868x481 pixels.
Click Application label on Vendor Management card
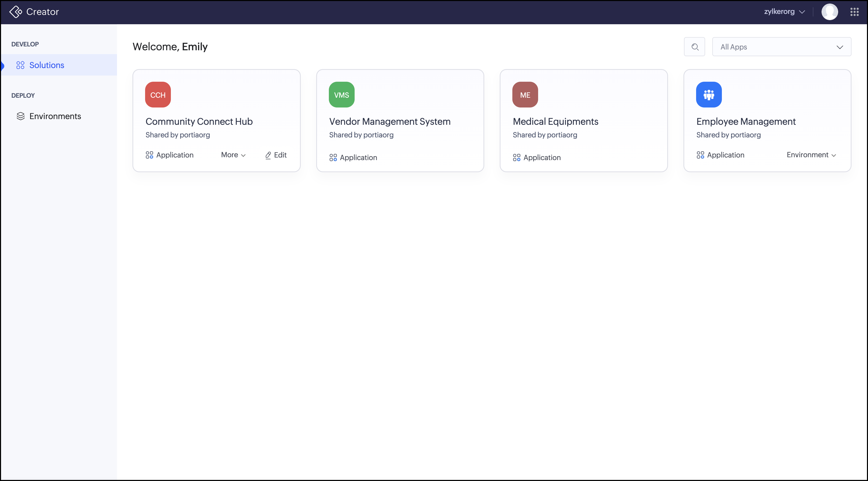coord(358,157)
